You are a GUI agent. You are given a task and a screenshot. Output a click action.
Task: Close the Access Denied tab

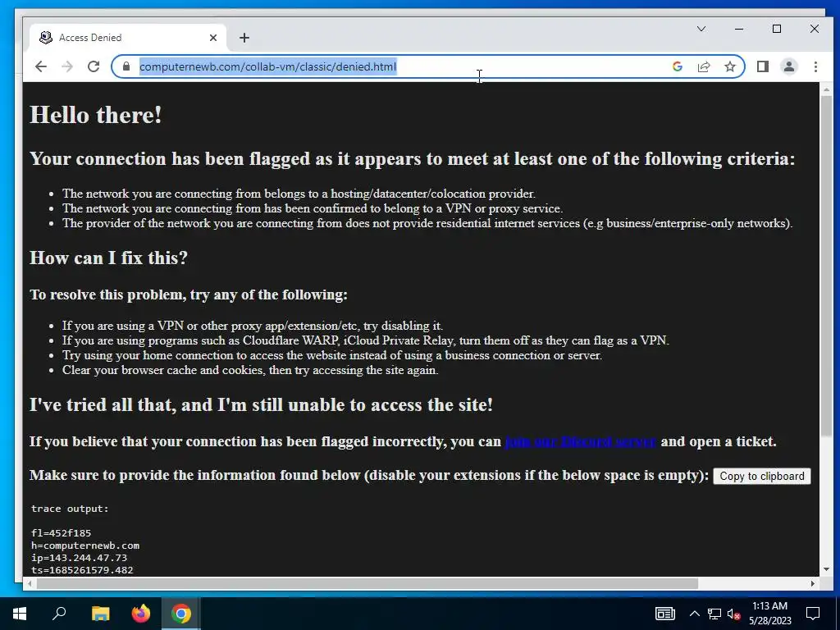(x=213, y=38)
